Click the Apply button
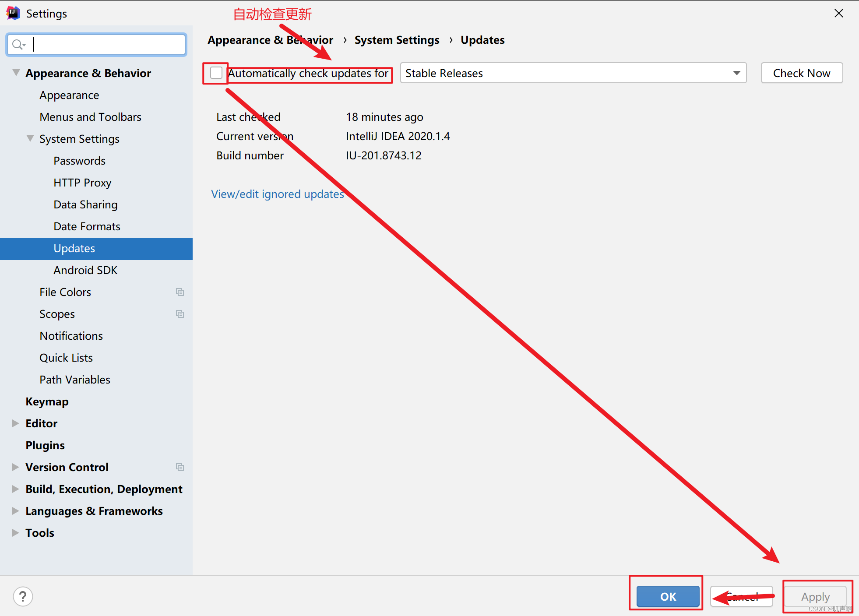The height and width of the screenshot is (616, 859). 815,596
